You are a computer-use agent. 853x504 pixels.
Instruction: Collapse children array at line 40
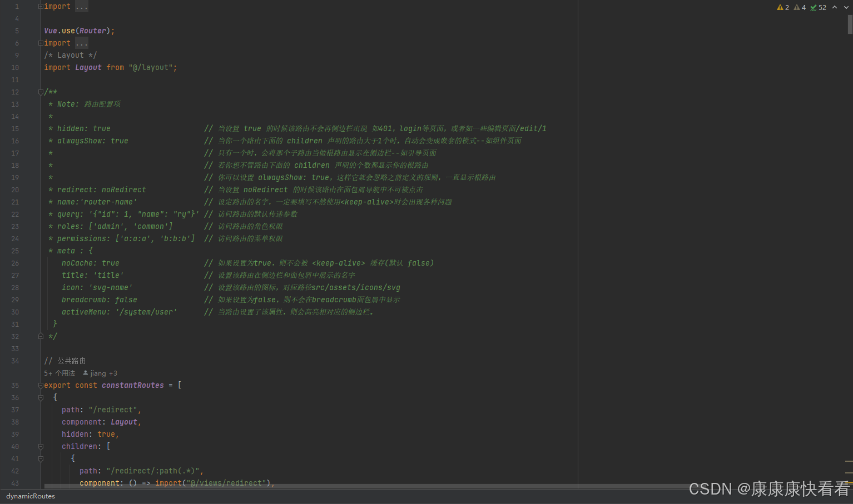(x=41, y=447)
